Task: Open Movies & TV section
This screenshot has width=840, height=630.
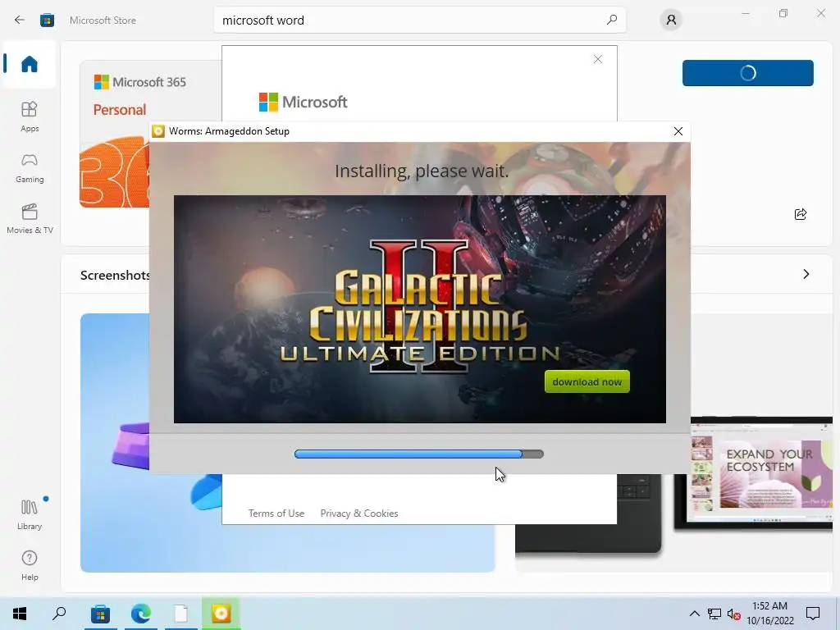Action: pyautogui.click(x=30, y=218)
